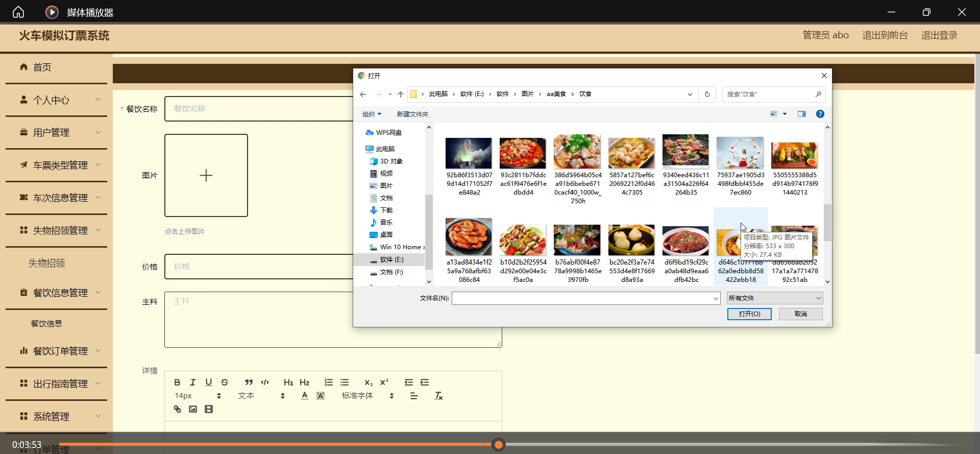Open the 组织 dropdown in file dialog
This screenshot has width=980, height=454.
[x=372, y=114]
